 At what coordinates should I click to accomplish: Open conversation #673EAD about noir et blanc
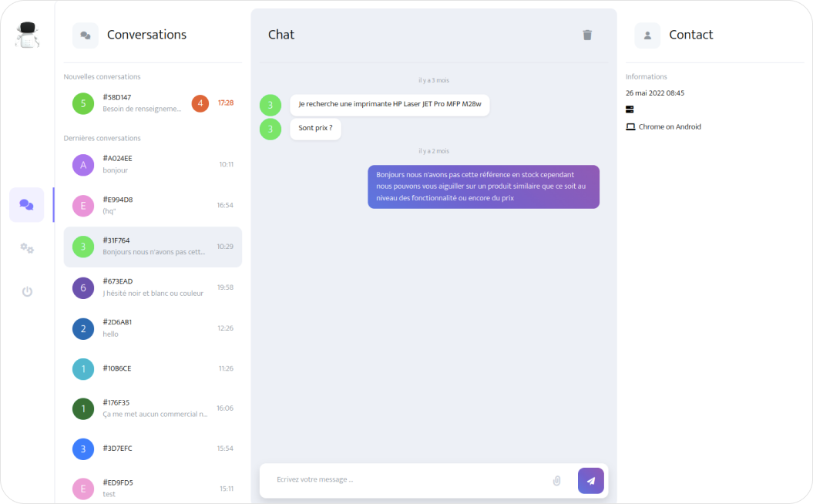[x=153, y=287]
